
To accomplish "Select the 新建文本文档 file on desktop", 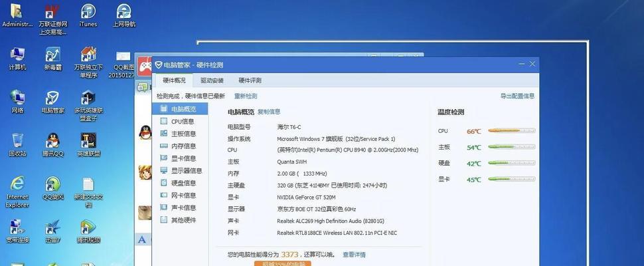I will coord(88,192).
